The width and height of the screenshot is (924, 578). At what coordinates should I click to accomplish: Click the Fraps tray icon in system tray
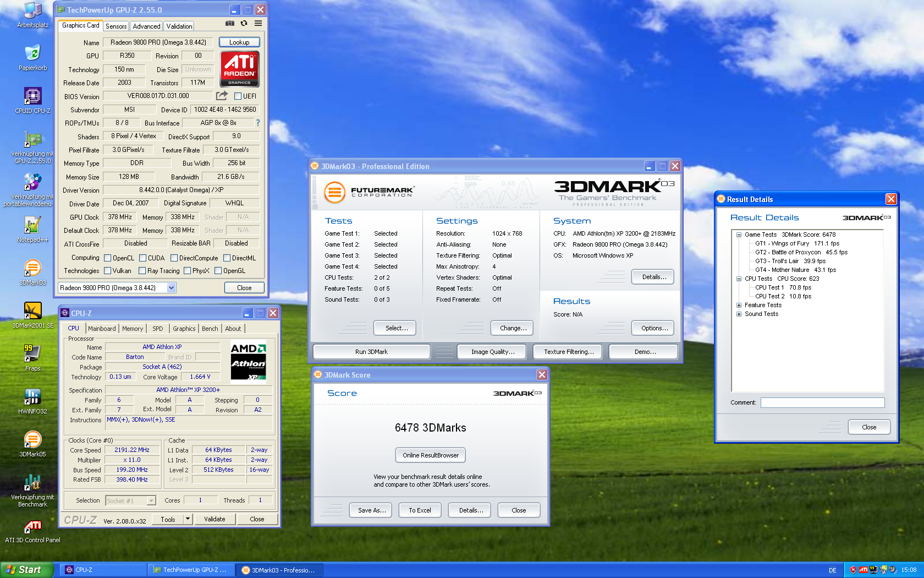(873, 570)
